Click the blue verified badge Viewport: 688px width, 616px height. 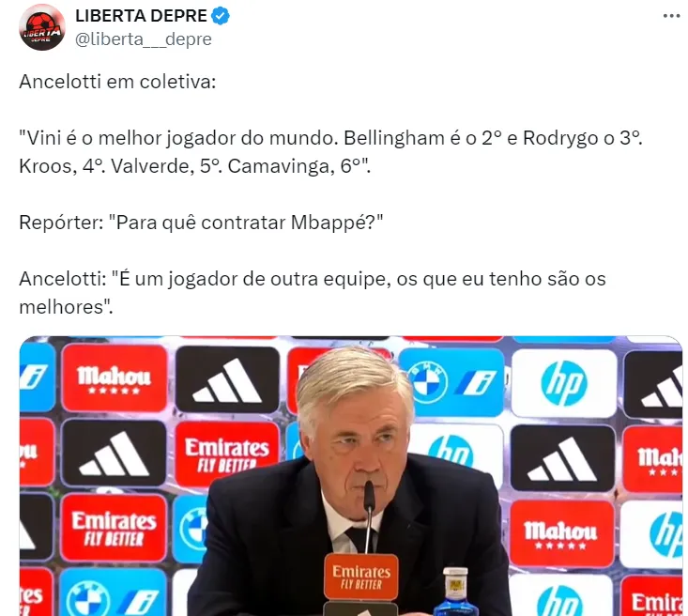[x=221, y=16]
